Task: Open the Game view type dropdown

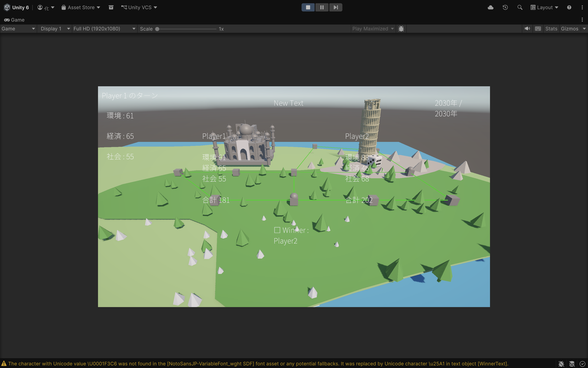Action: click(x=18, y=29)
